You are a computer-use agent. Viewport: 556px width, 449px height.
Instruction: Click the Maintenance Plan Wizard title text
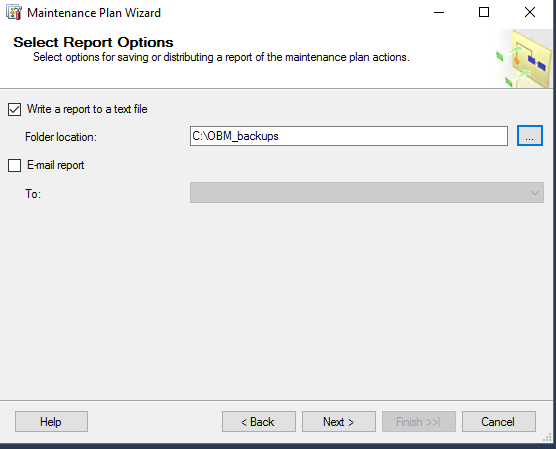tap(94, 13)
